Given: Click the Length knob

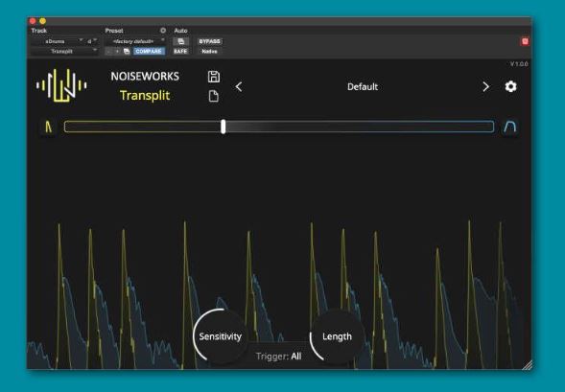Looking at the screenshot, I should tap(337, 336).
